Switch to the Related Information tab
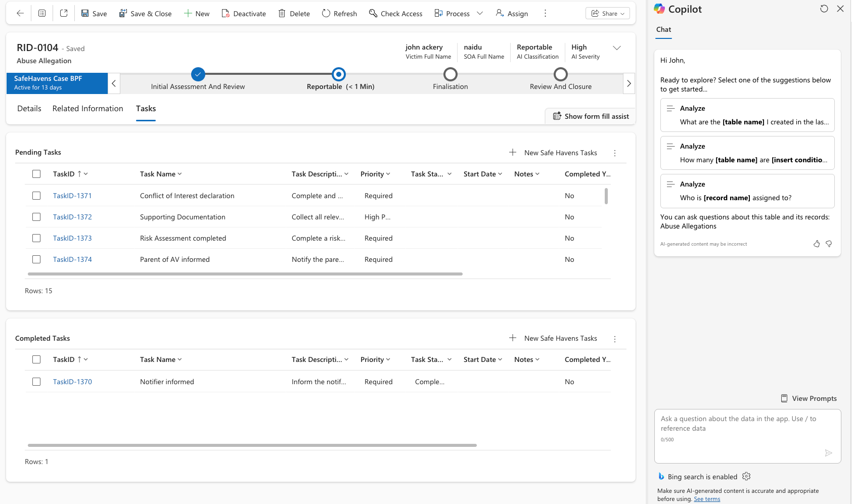This screenshot has height=504, width=852. (x=87, y=109)
